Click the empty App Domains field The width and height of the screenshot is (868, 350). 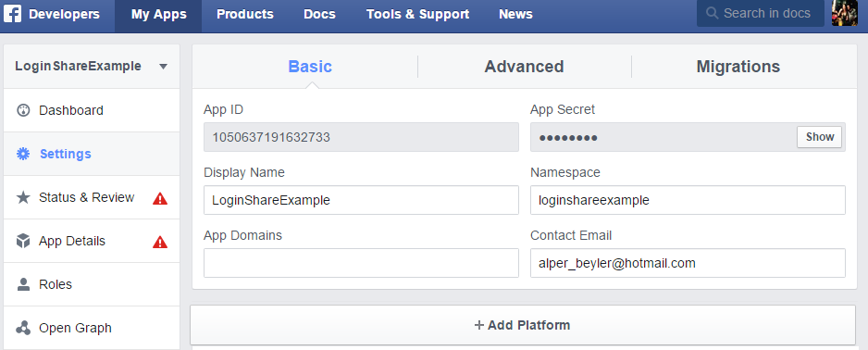[x=361, y=263]
